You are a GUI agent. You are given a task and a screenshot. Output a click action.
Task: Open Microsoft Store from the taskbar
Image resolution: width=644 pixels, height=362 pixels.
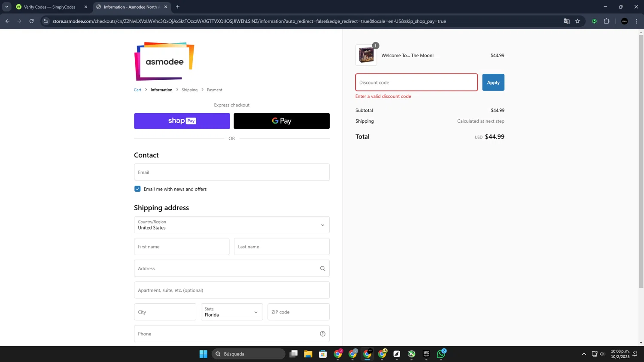[x=323, y=354]
